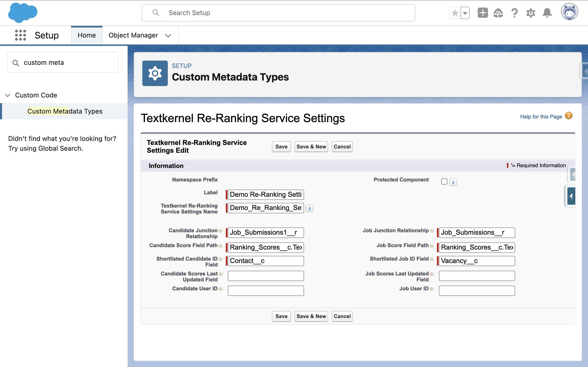Image resolution: width=588 pixels, height=367 pixels.
Task: Switch to Object Manager tab
Action: 133,35
